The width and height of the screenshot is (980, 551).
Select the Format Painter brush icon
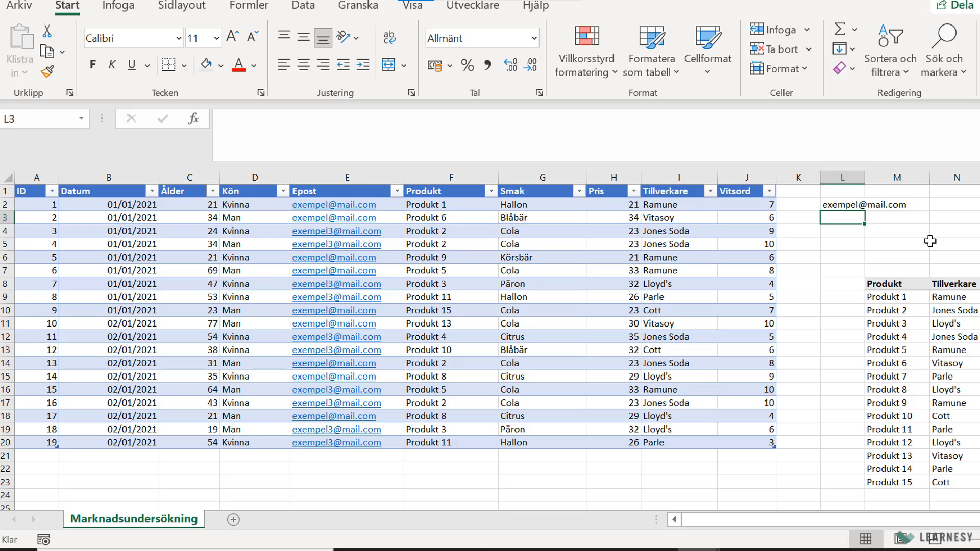coord(47,71)
